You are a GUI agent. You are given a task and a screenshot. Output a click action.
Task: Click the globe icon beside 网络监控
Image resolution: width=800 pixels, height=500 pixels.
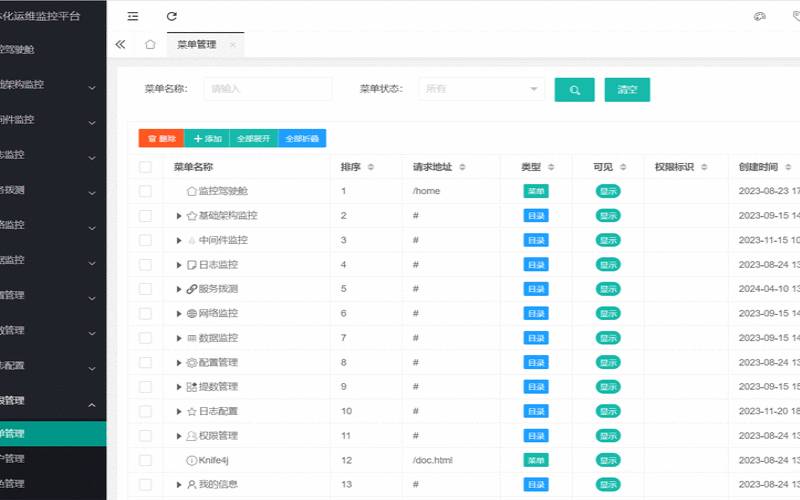pyautogui.click(x=191, y=313)
